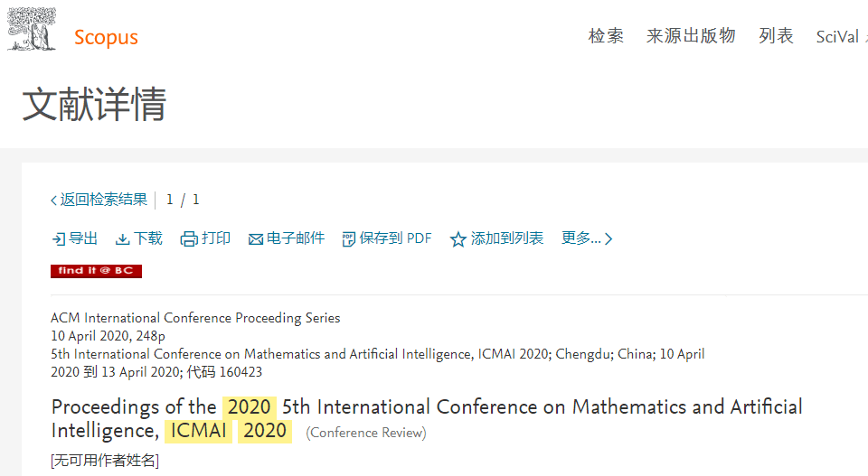Click the star icon next to 添加到列表
This screenshot has height=476, width=868.
(458, 238)
